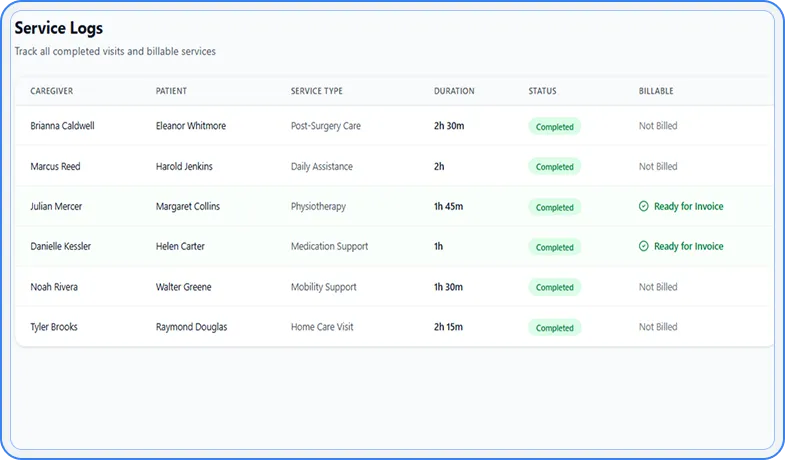Sort by the Patient column header
Viewport: 785px width, 460px height.
[x=171, y=92]
